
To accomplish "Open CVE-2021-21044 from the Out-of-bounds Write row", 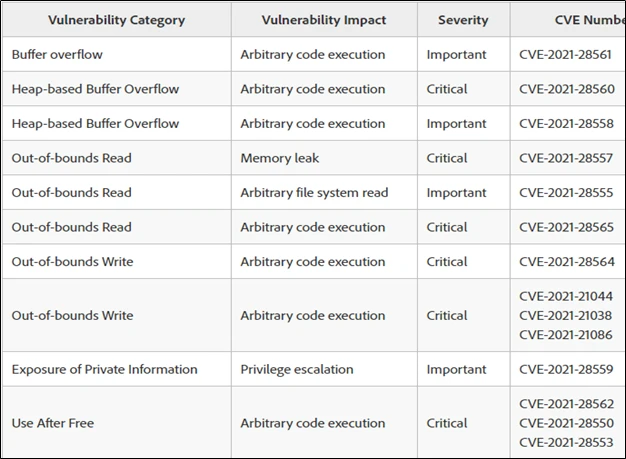I will (x=566, y=296).
